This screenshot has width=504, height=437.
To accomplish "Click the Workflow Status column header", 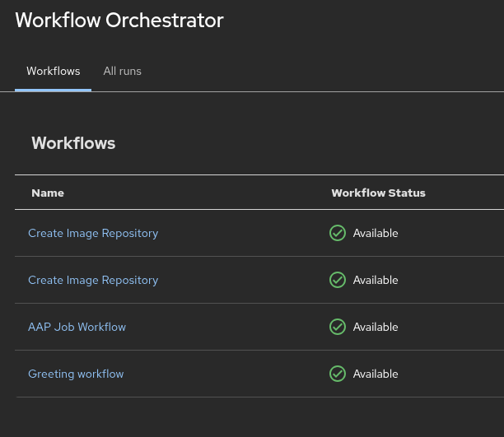I will 378,193.
